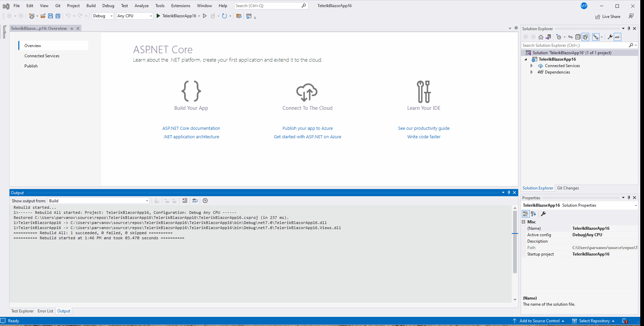Start debugging with the green play icon
The height and width of the screenshot is (326, 644).
pos(158,16)
